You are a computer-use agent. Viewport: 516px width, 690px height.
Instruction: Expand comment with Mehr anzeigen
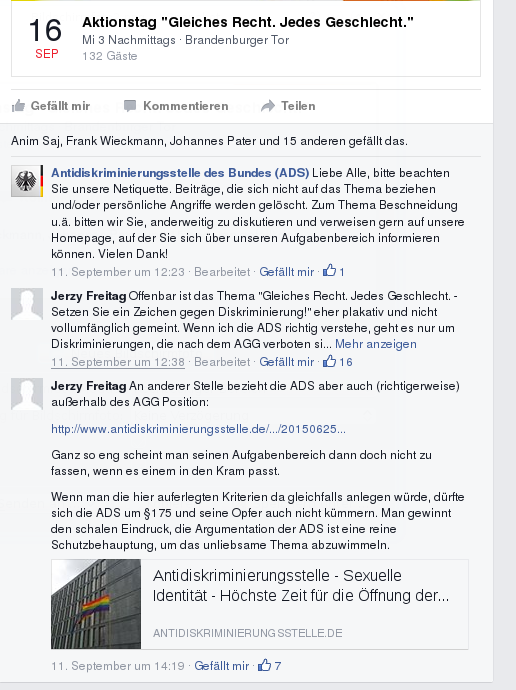(x=376, y=344)
